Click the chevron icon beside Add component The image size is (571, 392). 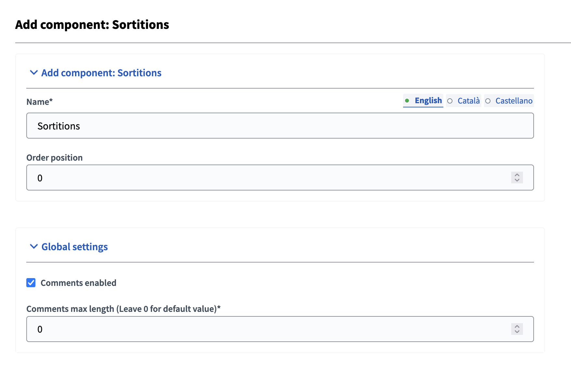coord(33,73)
